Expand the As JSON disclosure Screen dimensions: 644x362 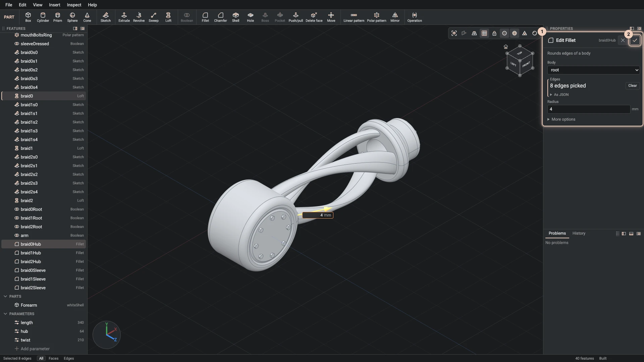pyautogui.click(x=559, y=95)
